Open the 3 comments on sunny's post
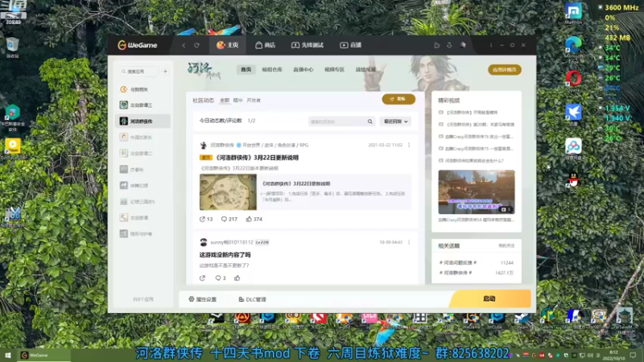Image resolution: width=644 pixels, height=362 pixels. [221, 278]
